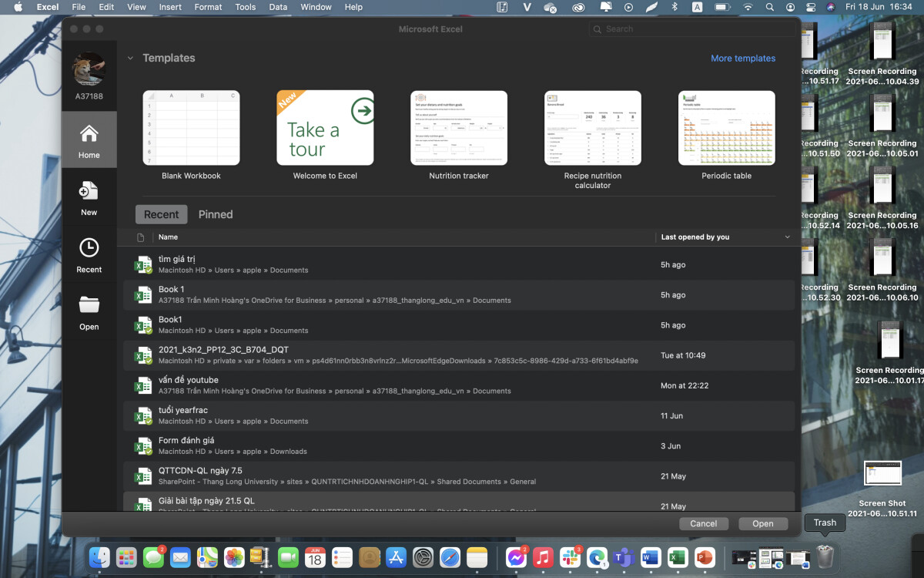924x578 pixels.
Task: Click the Search field in Excel window
Action: point(692,29)
